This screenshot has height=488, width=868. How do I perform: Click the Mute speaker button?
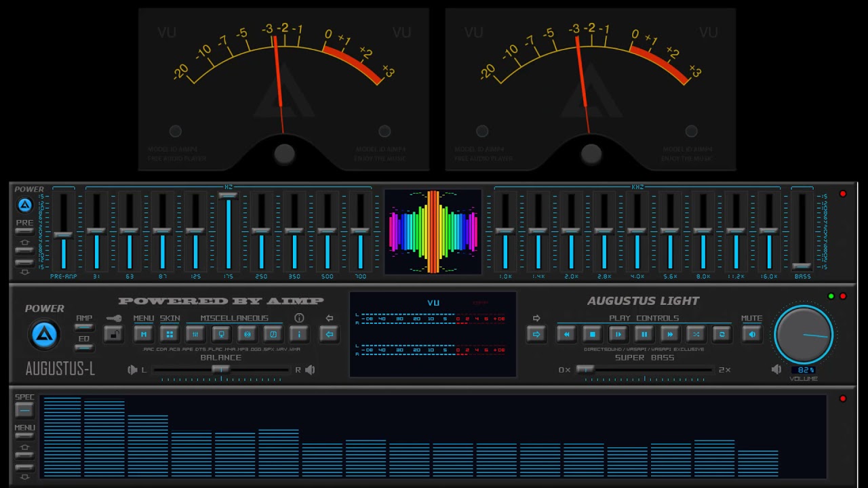(x=751, y=334)
